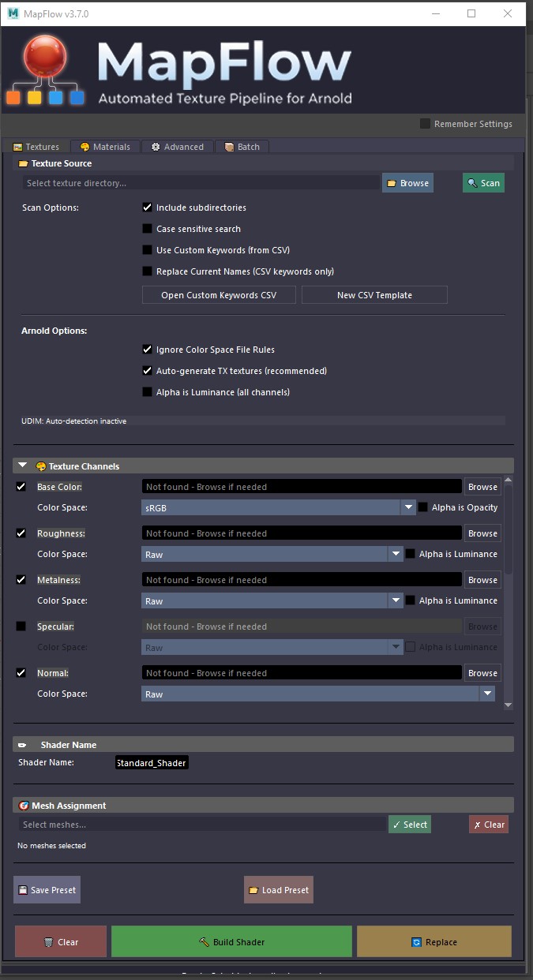Click the green Select meshes checkmark button
The width and height of the screenshot is (533, 980).
click(410, 825)
